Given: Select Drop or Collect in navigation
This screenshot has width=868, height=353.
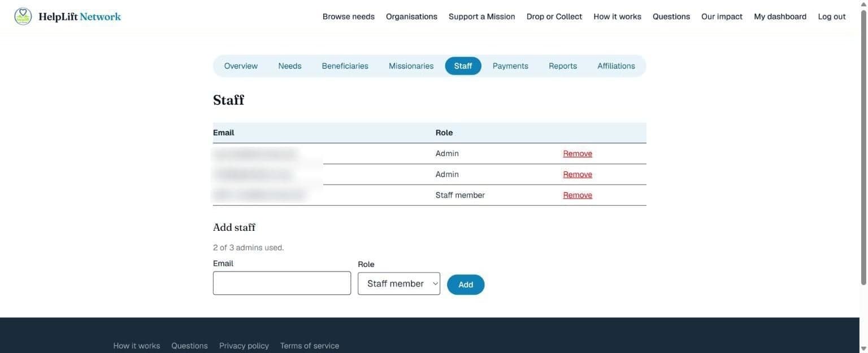Looking at the screenshot, I should pos(554,16).
